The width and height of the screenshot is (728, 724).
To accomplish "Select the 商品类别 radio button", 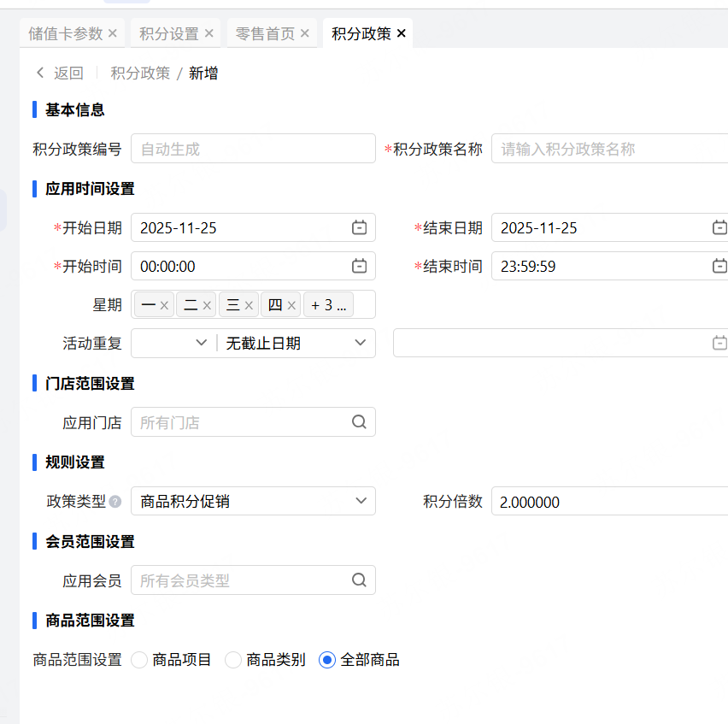I will point(233,660).
